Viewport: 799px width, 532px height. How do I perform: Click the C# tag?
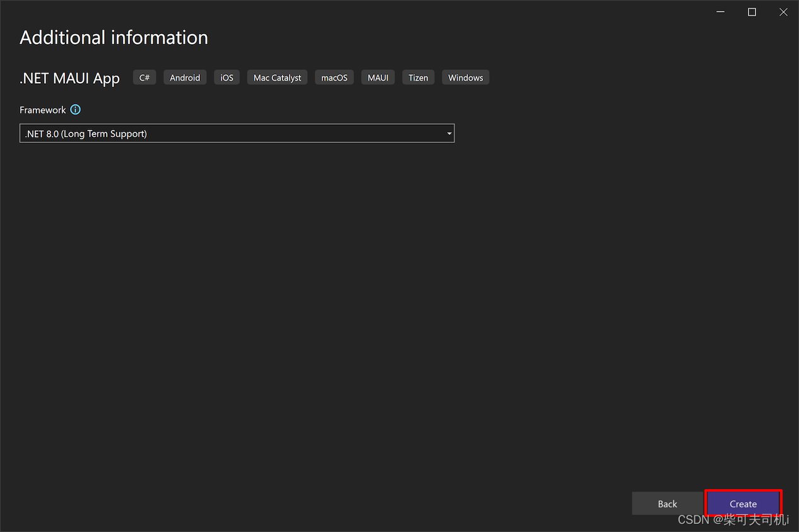[144, 78]
